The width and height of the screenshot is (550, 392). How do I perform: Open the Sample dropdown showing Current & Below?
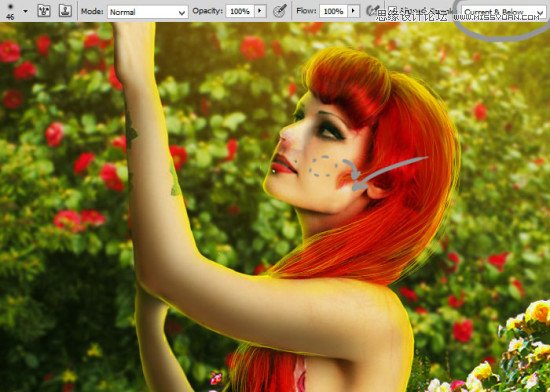tap(503, 13)
